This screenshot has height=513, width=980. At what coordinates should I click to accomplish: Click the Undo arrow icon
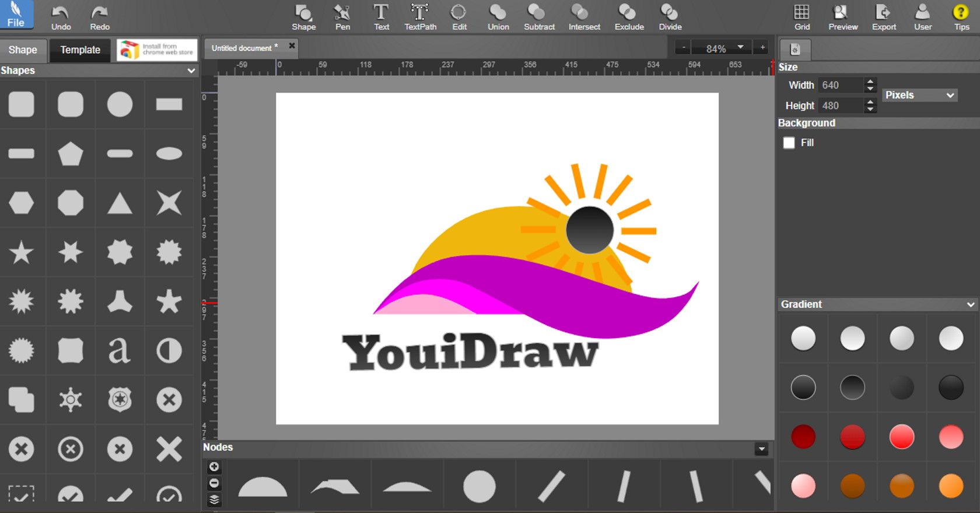pos(61,17)
